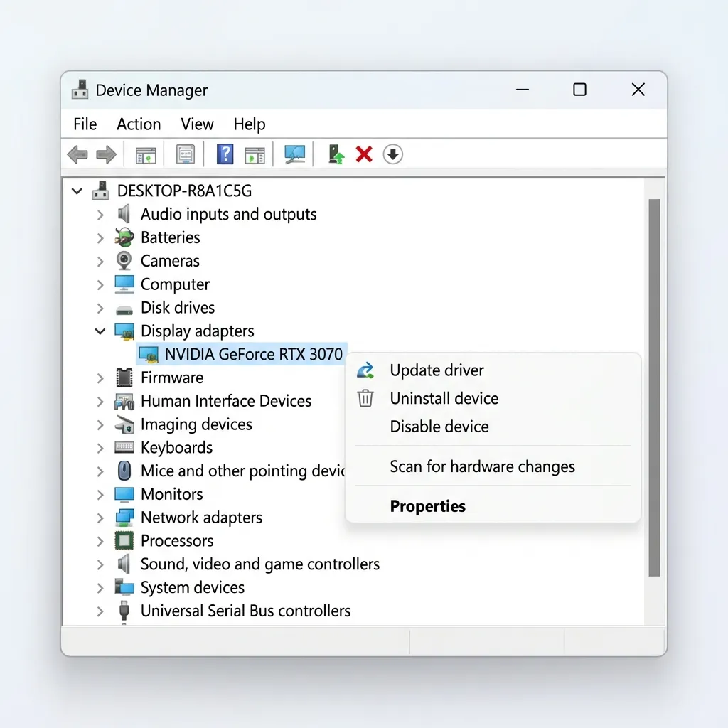Expand the Cameras chevron
728x728 pixels.
(100, 262)
